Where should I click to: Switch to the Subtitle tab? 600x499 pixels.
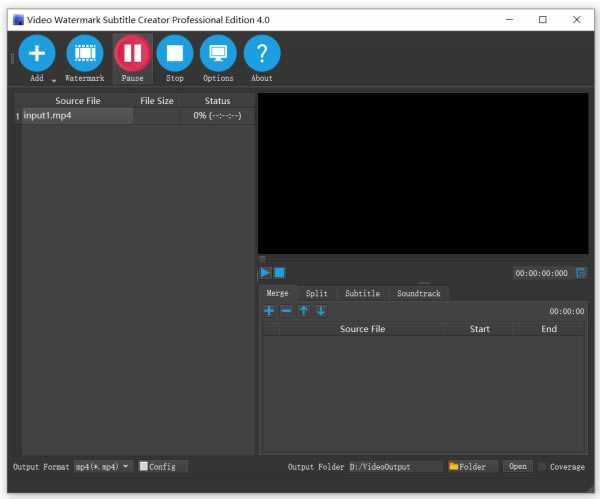point(362,293)
